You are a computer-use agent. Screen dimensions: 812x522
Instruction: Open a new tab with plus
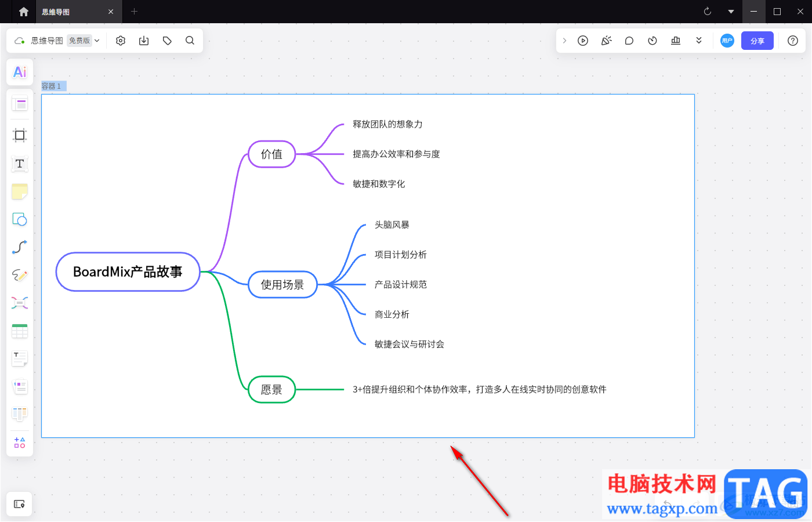click(x=134, y=12)
